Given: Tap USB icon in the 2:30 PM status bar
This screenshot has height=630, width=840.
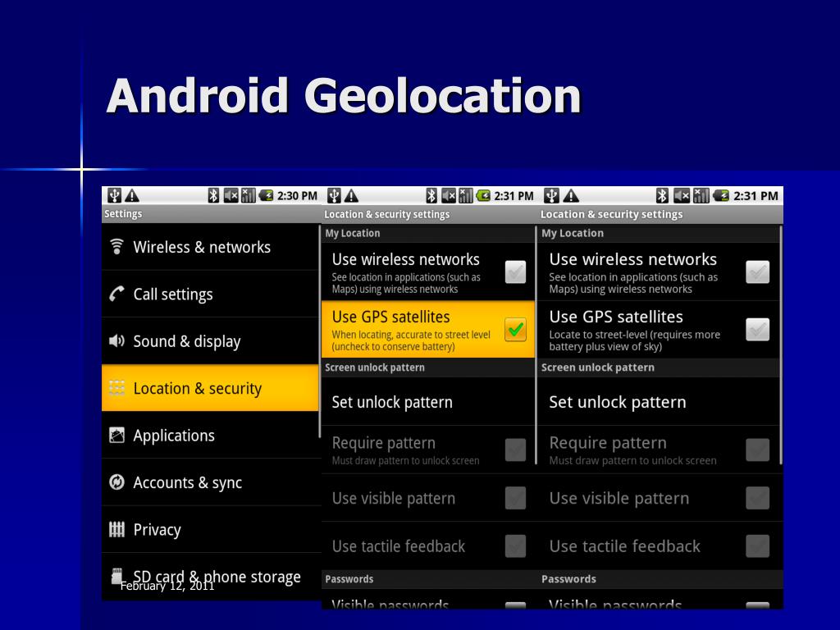Looking at the screenshot, I should 114,195.
